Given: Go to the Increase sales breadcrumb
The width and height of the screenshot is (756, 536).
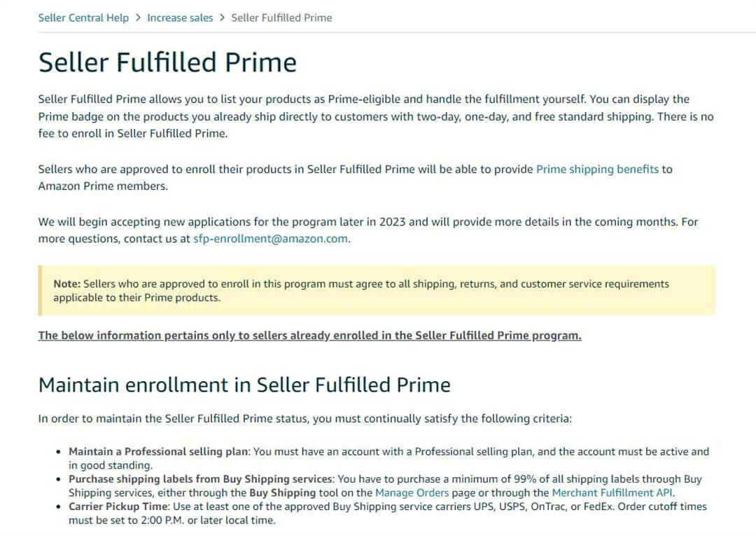Looking at the screenshot, I should (x=180, y=18).
